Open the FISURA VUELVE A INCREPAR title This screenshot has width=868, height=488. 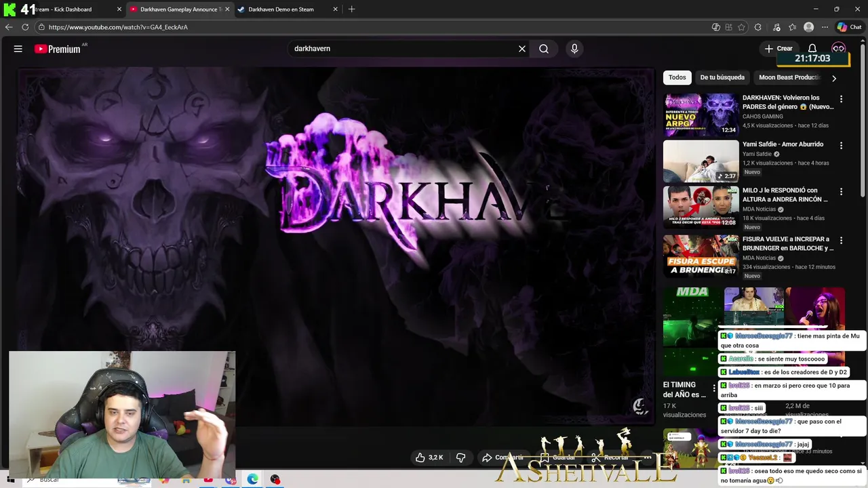click(788, 244)
